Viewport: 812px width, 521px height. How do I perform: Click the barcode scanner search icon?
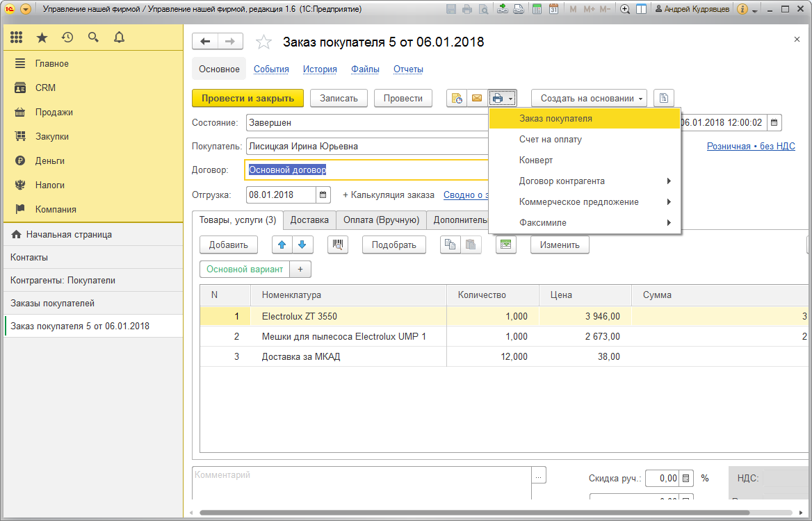(x=338, y=245)
